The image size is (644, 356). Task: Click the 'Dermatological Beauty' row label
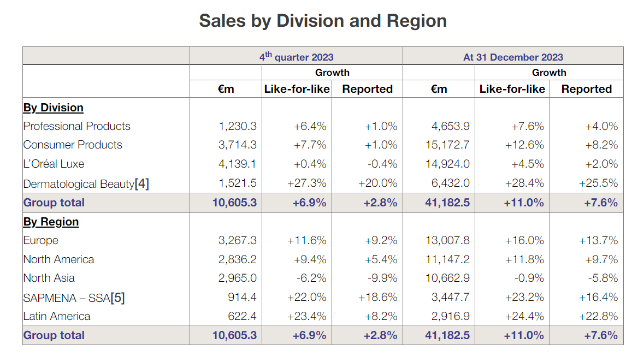(x=79, y=183)
